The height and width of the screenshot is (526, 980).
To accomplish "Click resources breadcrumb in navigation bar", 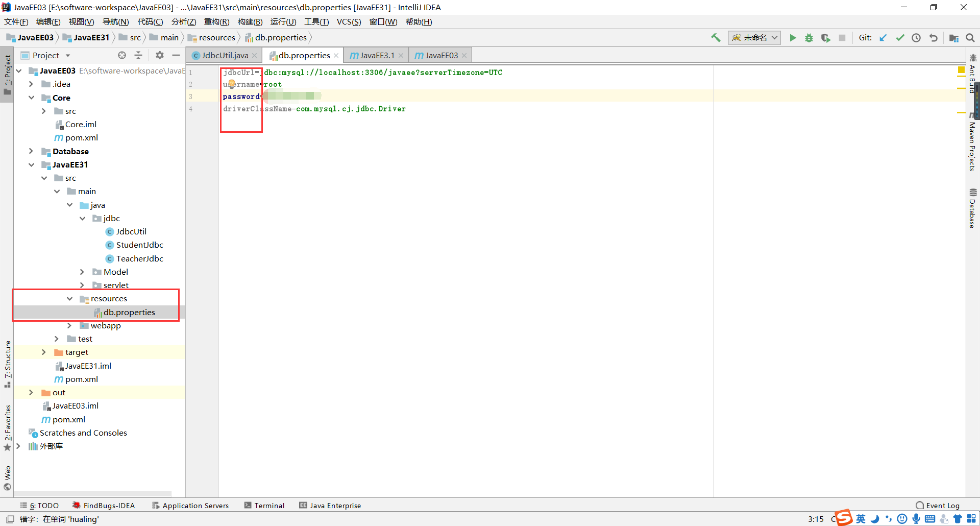I will [217, 38].
